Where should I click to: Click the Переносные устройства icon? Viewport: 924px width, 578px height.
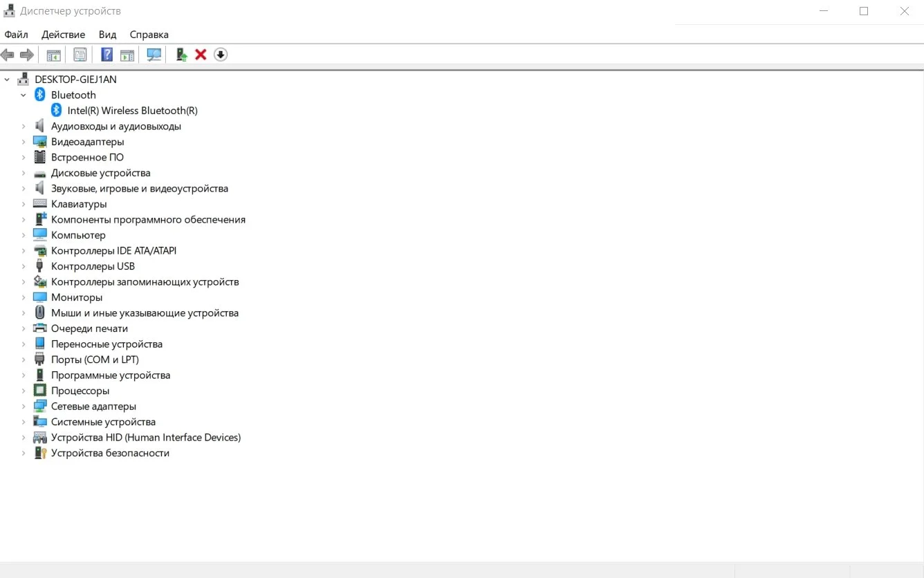[40, 344]
